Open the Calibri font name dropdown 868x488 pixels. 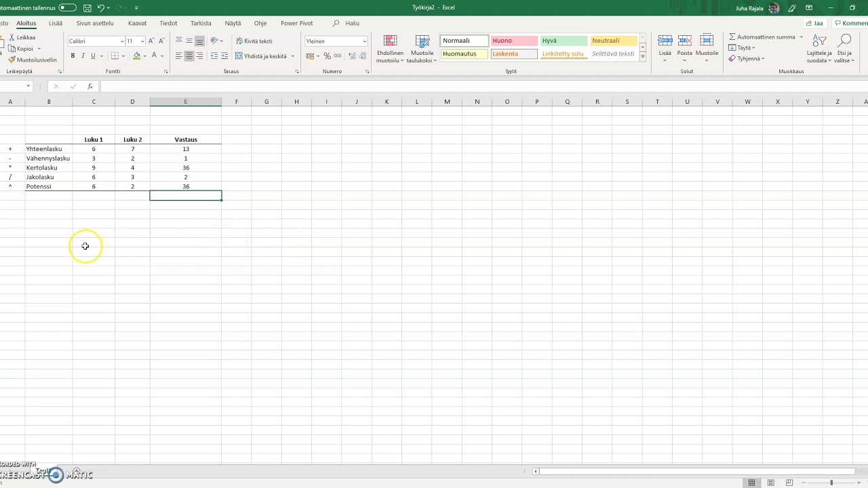(x=122, y=41)
